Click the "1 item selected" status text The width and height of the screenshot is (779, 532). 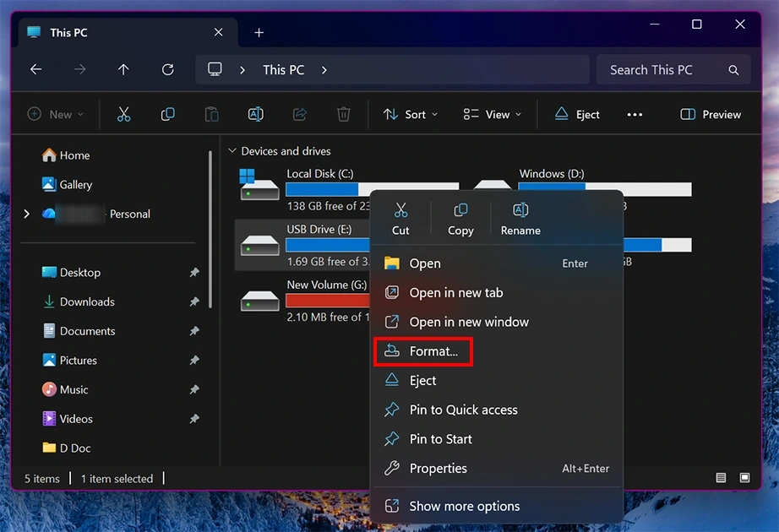[117, 478]
